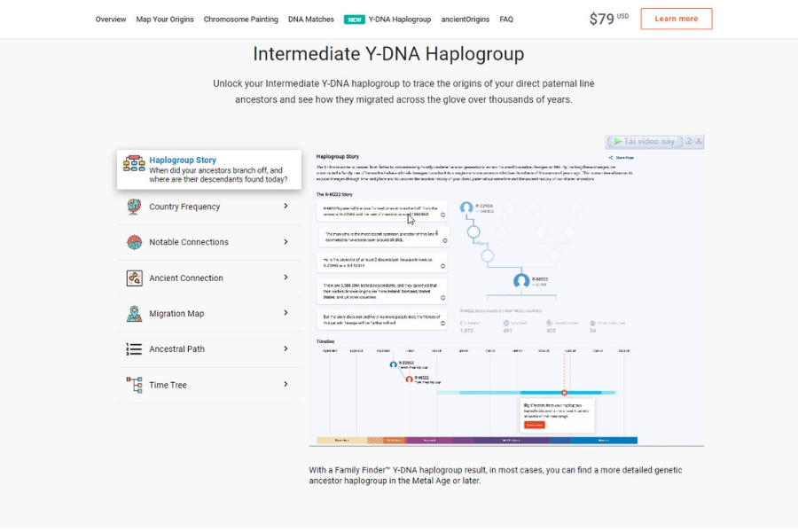Viewport: 798px width, 532px height.
Task: Expand Country Frequency with its chevron
Action: 286,207
